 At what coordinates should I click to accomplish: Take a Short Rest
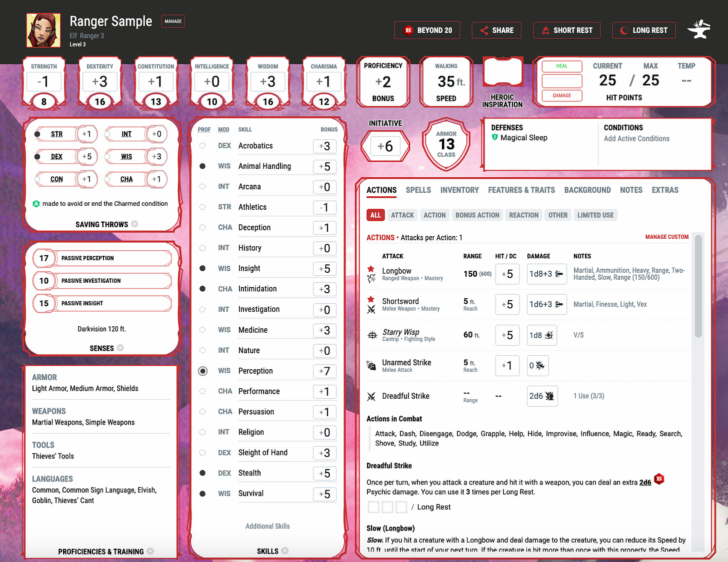(566, 30)
